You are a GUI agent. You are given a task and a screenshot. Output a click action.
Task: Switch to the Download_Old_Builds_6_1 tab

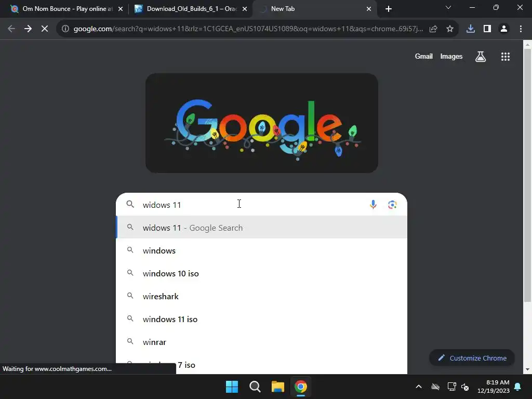tap(191, 9)
